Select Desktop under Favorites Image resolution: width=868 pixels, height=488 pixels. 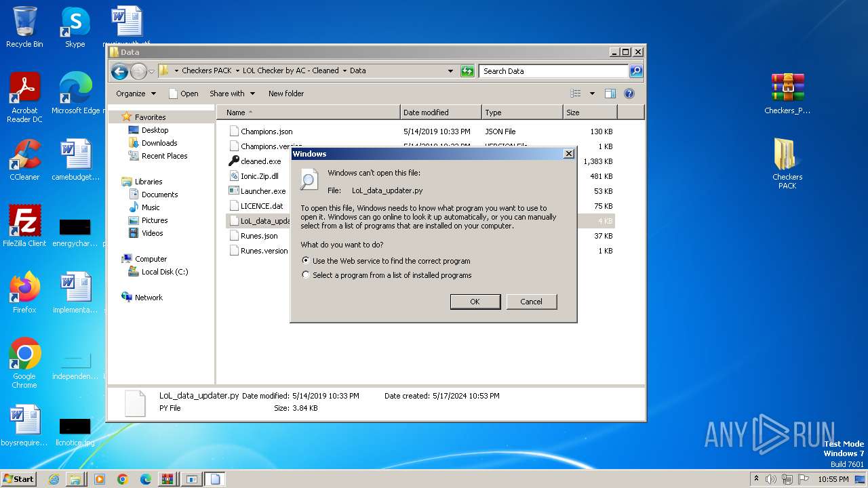point(155,130)
